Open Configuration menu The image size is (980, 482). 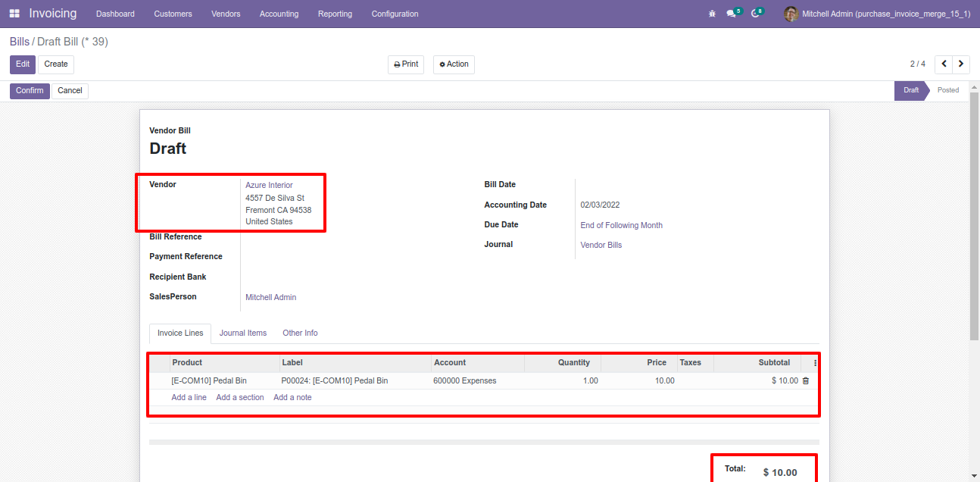(x=395, y=14)
